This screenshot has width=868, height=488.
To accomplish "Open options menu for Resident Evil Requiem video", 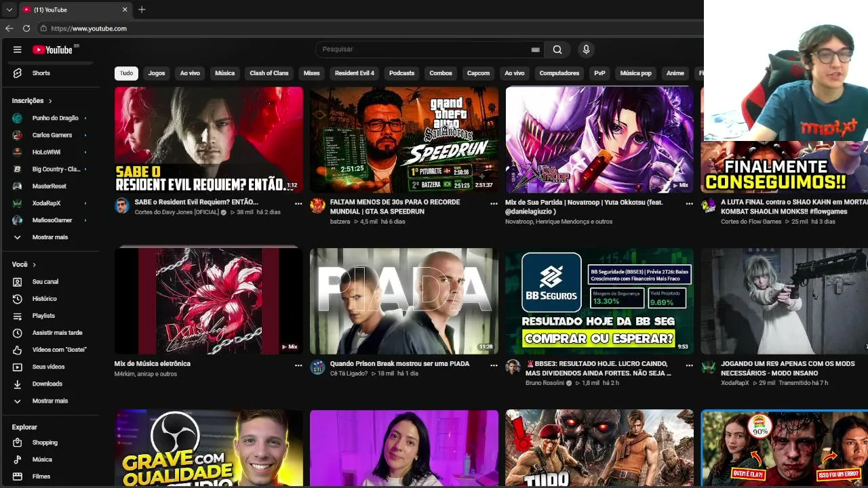I will (x=298, y=203).
